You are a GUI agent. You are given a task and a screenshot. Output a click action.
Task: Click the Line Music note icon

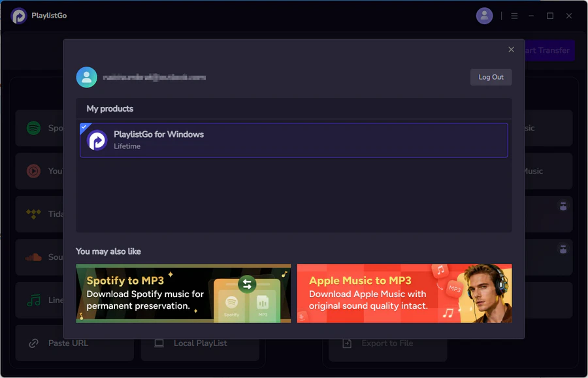(x=33, y=300)
